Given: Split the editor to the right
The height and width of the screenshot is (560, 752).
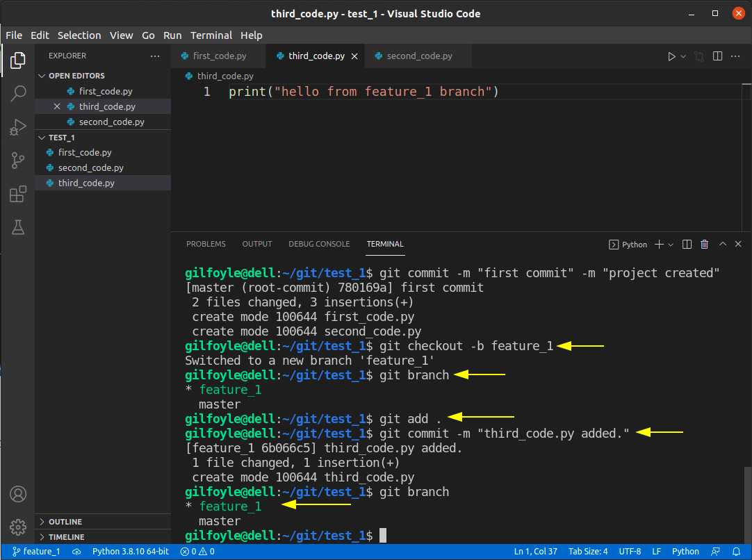Looking at the screenshot, I should coord(717,56).
